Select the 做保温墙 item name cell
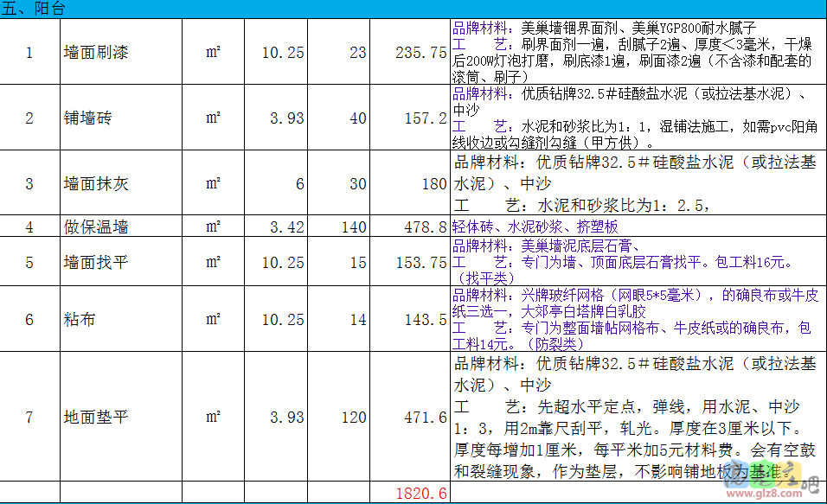This screenshot has width=827, height=504. click(96, 227)
